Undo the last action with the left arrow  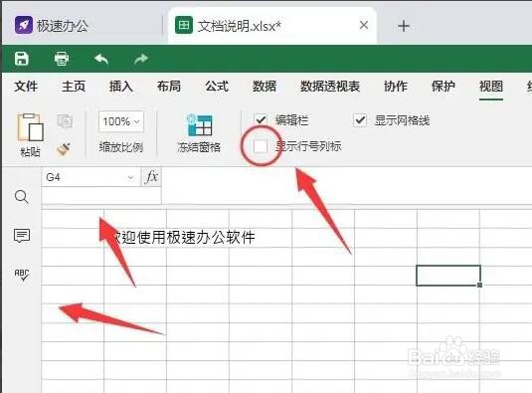tap(101, 59)
